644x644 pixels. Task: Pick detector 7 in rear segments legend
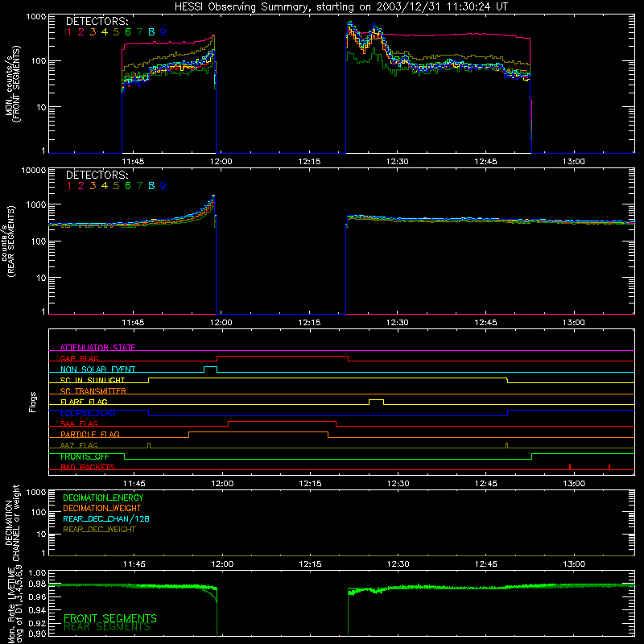139,186
